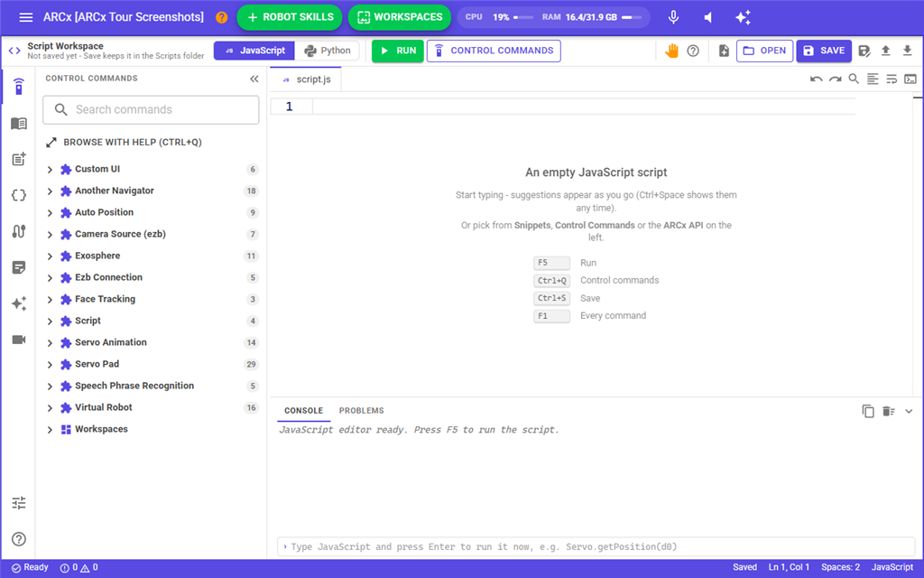Open the hamburger main menu
The width and height of the screenshot is (924, 578).
click(x=26, y=17)
